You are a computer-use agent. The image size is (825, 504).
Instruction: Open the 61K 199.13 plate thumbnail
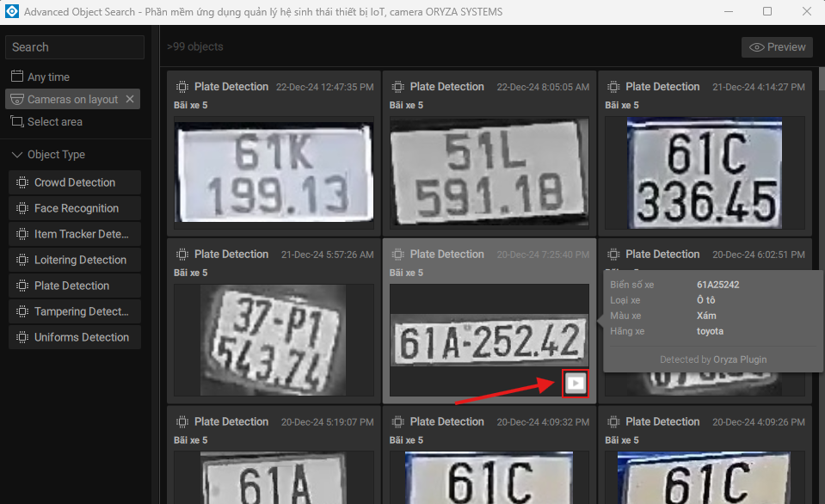274,173
